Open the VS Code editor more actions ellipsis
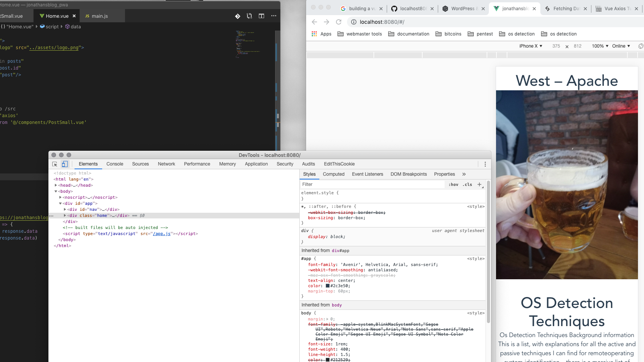 point(274,16)
